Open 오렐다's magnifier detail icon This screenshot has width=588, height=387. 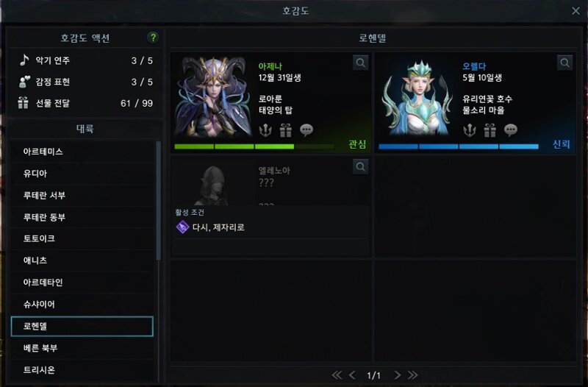pyautogui.click(x=564, y=63)
